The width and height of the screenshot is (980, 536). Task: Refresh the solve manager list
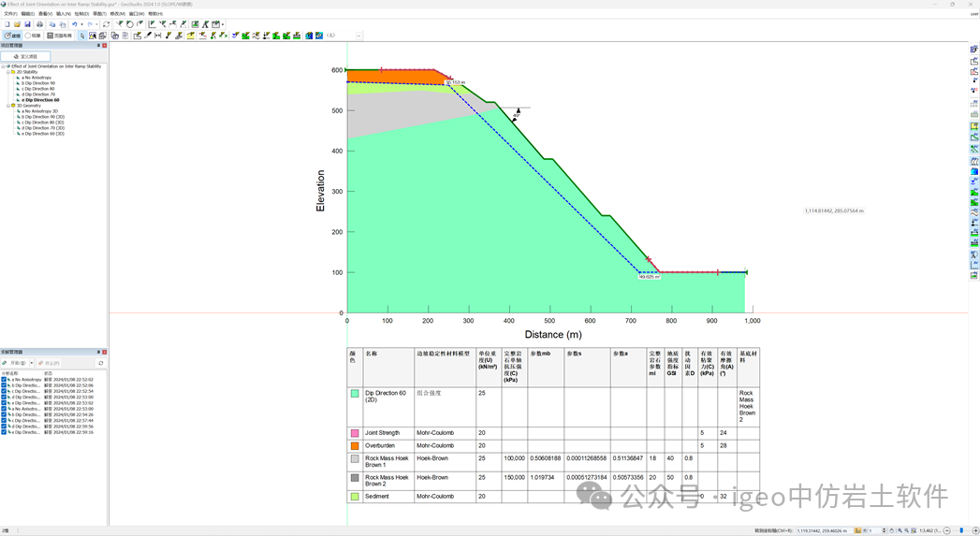tap(101, 363)
